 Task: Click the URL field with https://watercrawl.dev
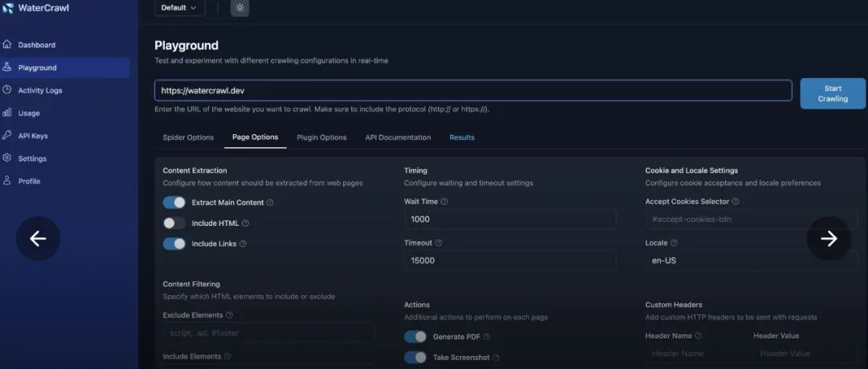[x=473, y=91]
